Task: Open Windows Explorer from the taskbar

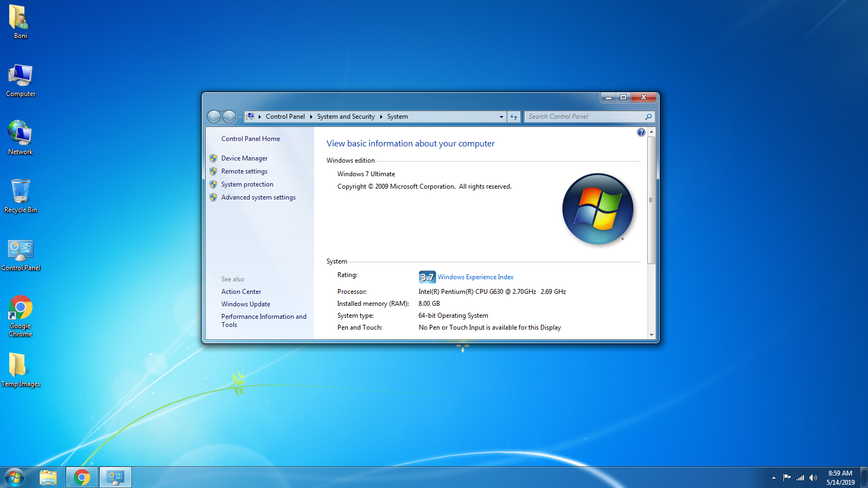Action: [48, 477]
